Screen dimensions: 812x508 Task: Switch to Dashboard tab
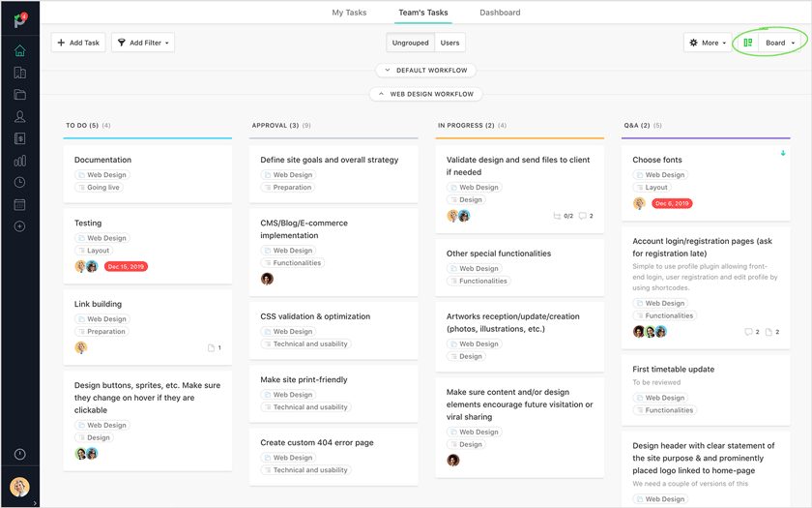500,13
